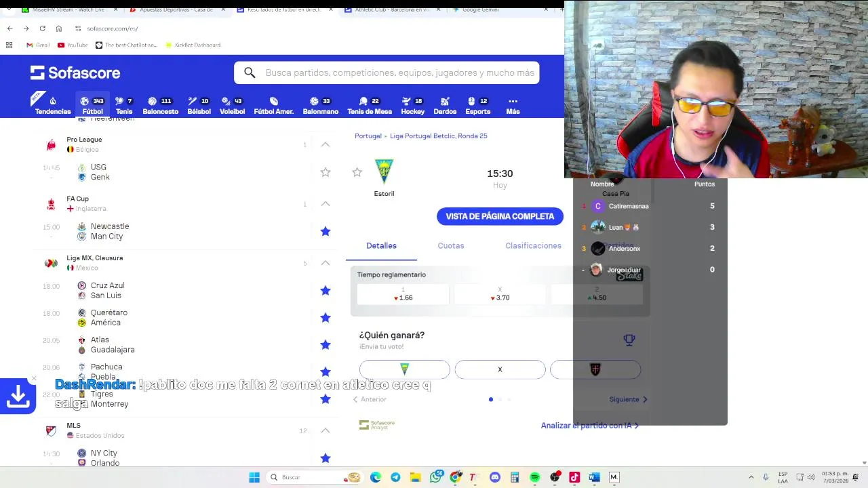Image resolution: width=868 pixels, height=488 pixels.
Task: Select the 1.66 home win odds
Action: (x=403, y=293)
